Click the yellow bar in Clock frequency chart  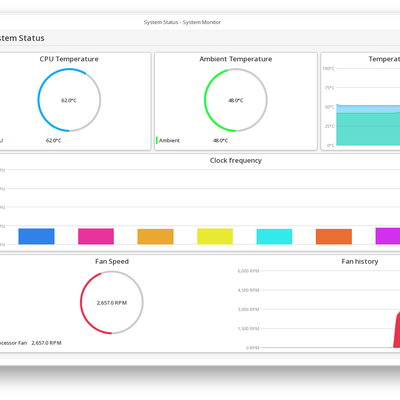click(215, 236)
